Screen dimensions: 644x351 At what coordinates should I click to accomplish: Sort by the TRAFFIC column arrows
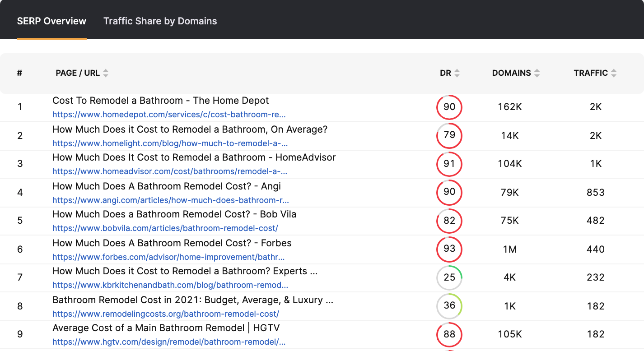(x=614, y=73)
